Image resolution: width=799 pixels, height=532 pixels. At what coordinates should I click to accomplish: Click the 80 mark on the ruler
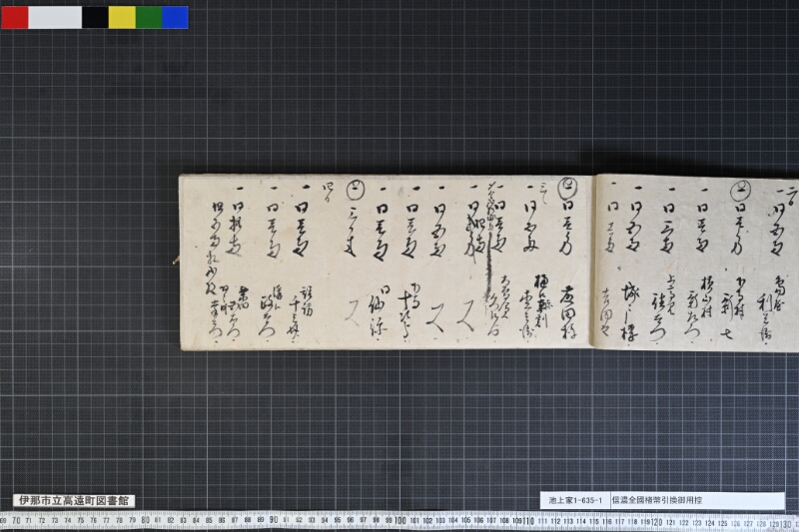tap(145, 520)
